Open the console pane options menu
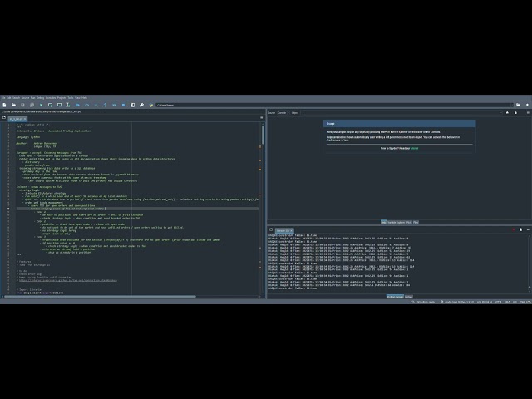The height and width of the screenshot is (399, 532). coord(528,229)
